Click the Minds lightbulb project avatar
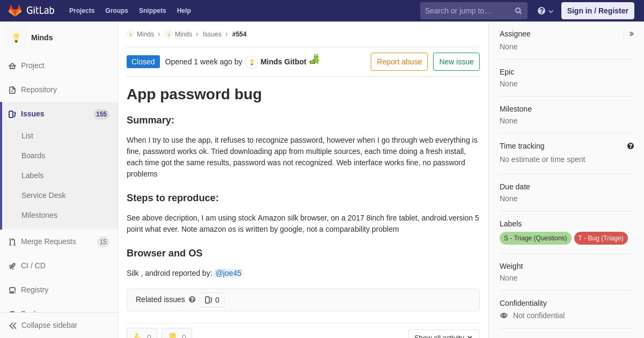The image size is (644, 338). (x=16, y=38)
